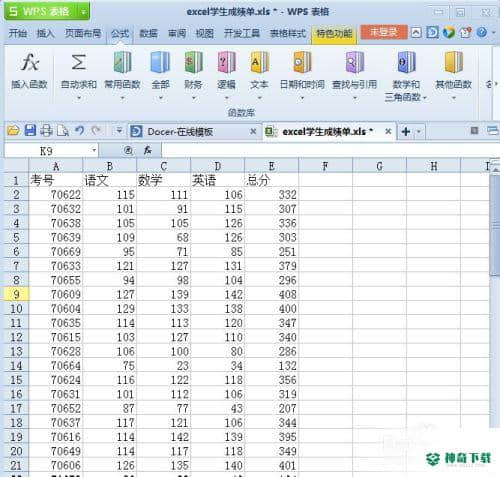Switch to the 表格样式 (Table Style) tab

288,33
